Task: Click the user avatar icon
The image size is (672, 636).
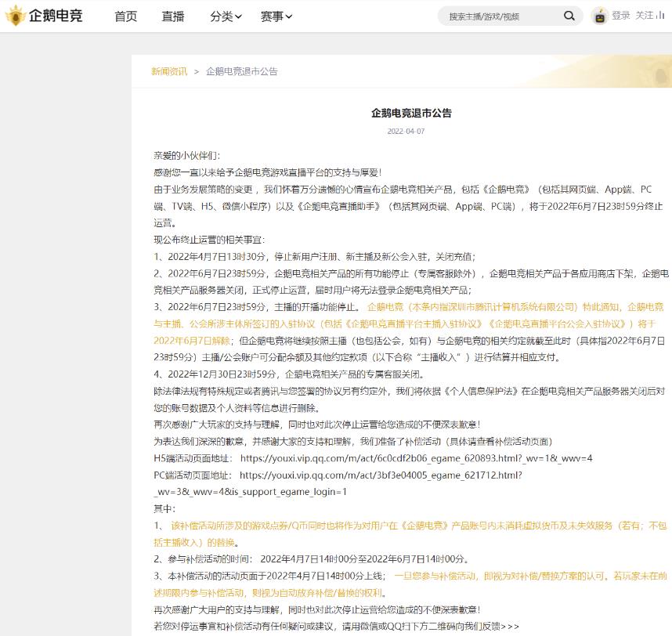Action: click(600, 16)
